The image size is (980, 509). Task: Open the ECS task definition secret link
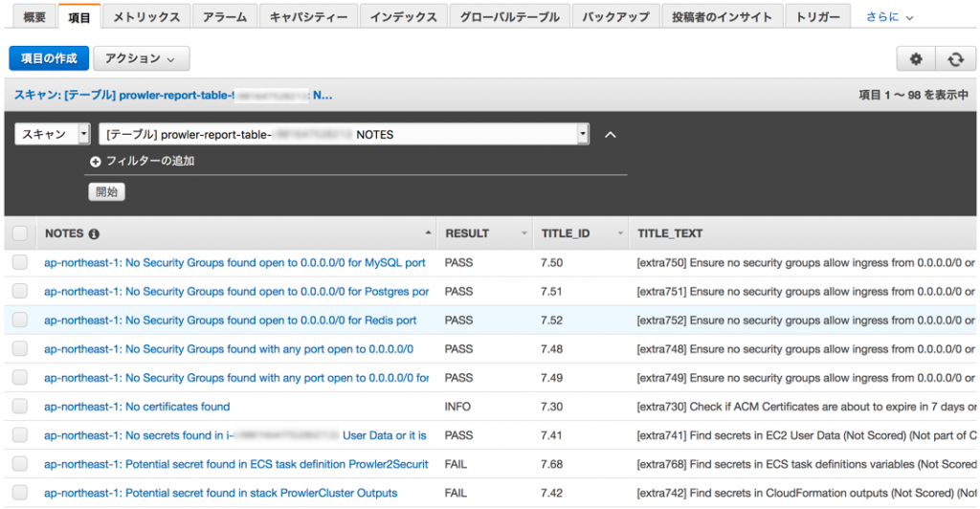tap(236, 464)
